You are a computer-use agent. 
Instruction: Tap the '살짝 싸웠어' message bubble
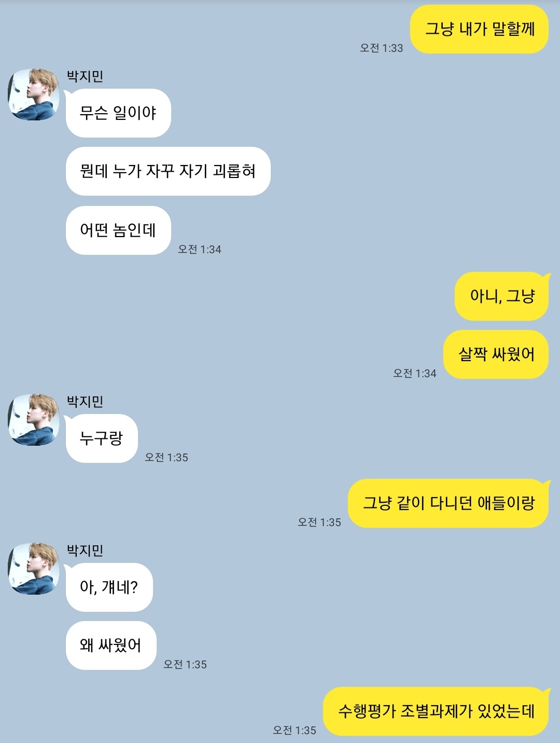tap(496, 354)
